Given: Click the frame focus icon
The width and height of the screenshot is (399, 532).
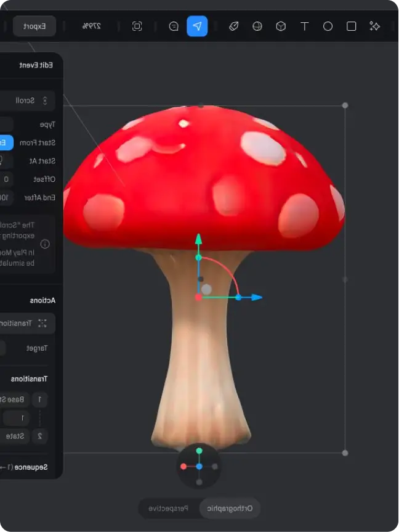Looking at the screenshot, I should pos(137,27).
